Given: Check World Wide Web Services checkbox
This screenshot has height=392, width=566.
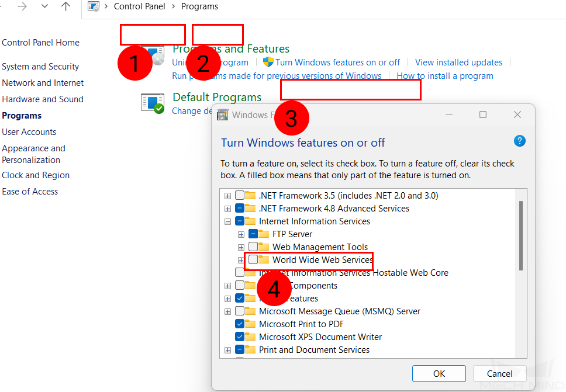Looking at the screenshot, I should pyautogui.click(x=253, y=259).
